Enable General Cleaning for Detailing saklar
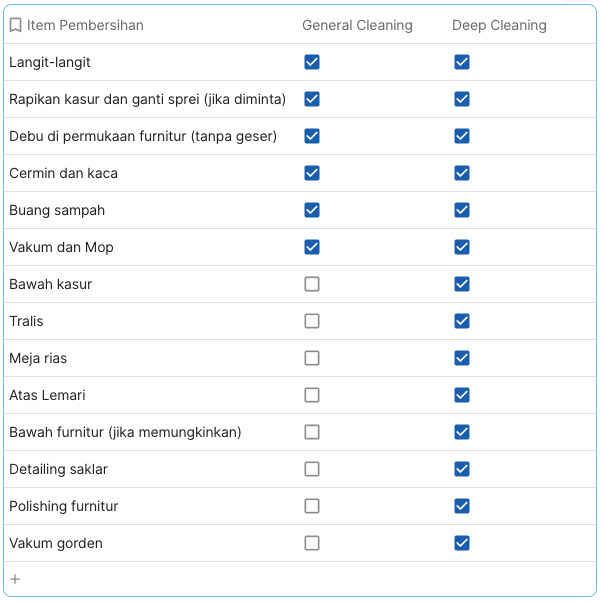 click(312, 469)
